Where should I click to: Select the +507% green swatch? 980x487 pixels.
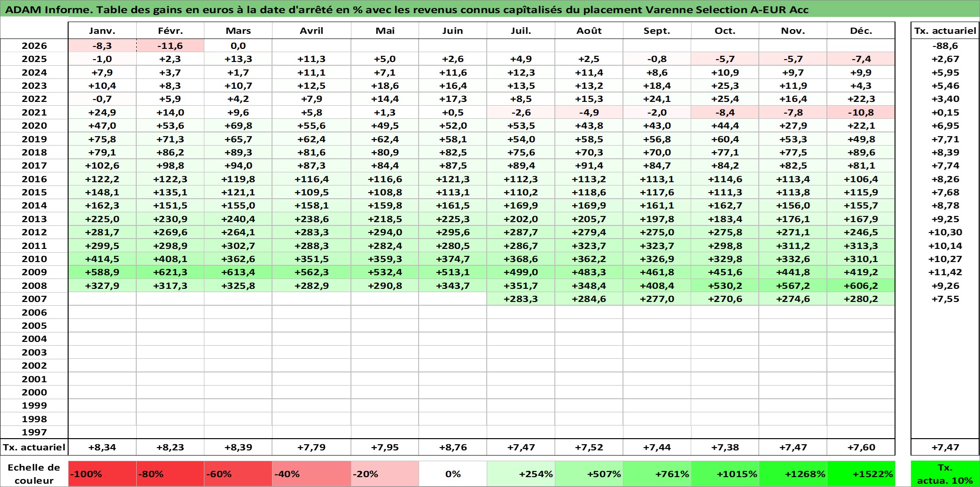[589, 474]
